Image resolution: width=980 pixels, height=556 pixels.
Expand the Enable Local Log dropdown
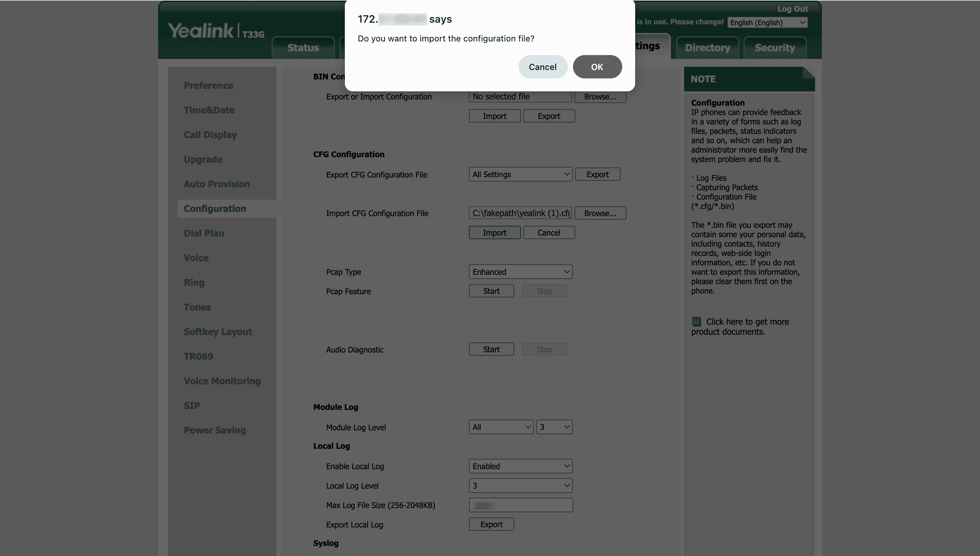[x=520, y=466]
